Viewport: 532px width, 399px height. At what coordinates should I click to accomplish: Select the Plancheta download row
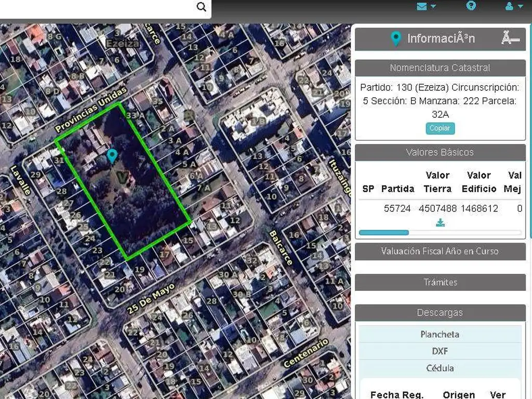pos(440,334)
